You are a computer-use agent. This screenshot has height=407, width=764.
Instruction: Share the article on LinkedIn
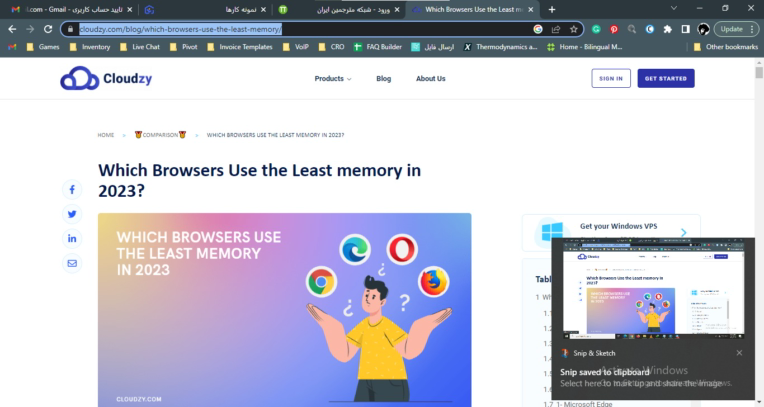tap(72, 238)
